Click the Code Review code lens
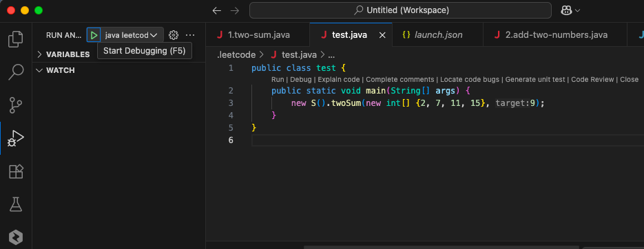This screenshot has height=249, width=644. point(592,80)
